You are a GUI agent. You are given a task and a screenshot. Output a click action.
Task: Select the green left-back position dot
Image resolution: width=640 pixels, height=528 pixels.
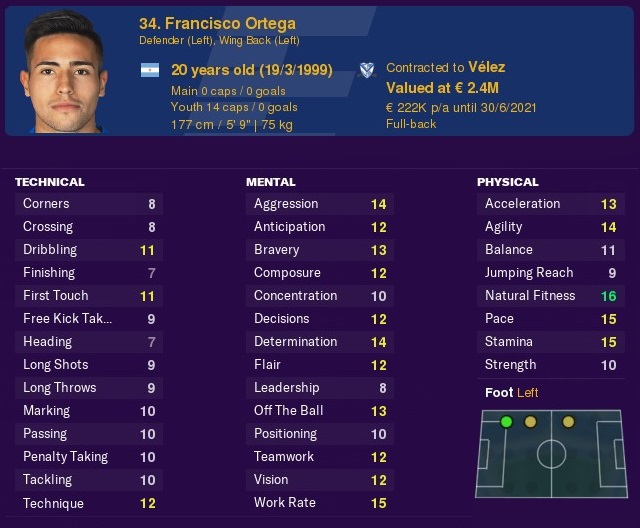(506, 422)
